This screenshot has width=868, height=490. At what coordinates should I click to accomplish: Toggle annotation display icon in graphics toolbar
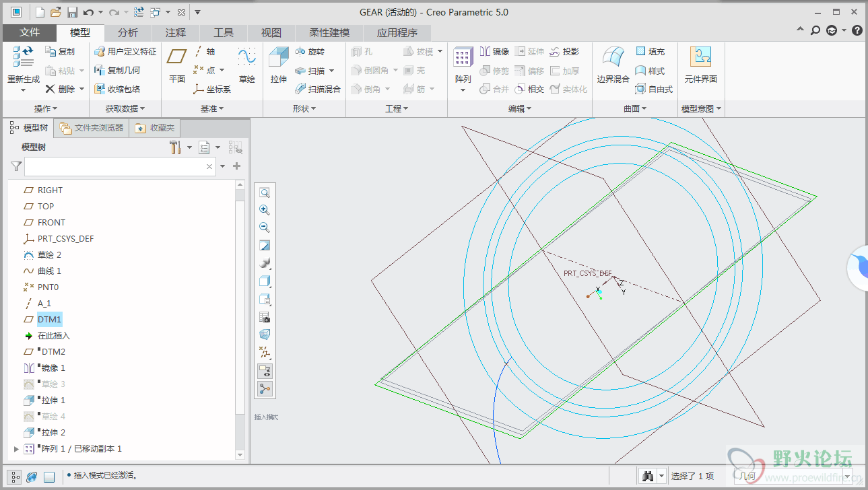pos(265,370)
